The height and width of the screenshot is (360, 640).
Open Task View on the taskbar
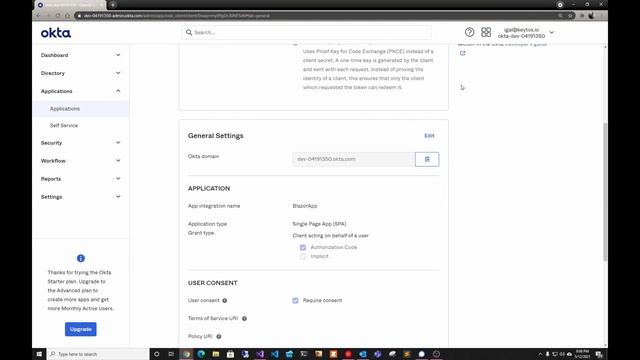coord(171,354)
